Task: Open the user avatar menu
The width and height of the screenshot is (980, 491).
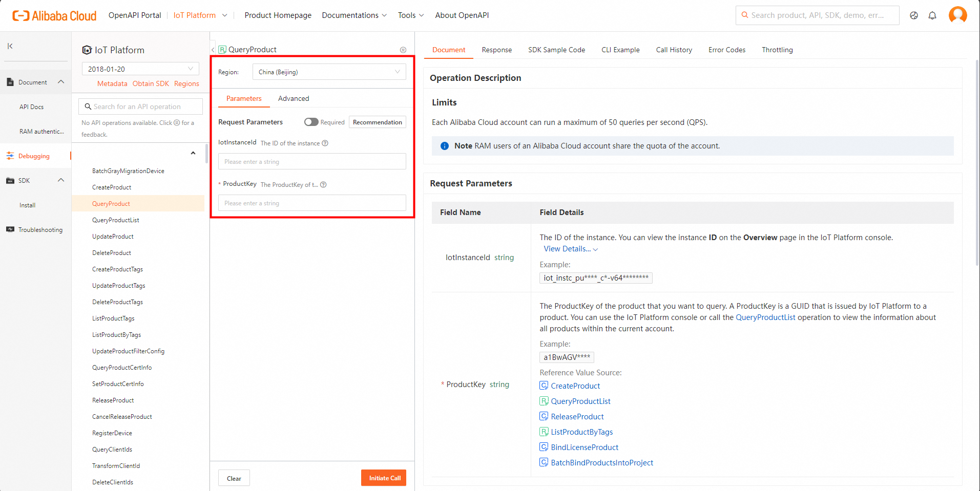Action: pos(957,15)
